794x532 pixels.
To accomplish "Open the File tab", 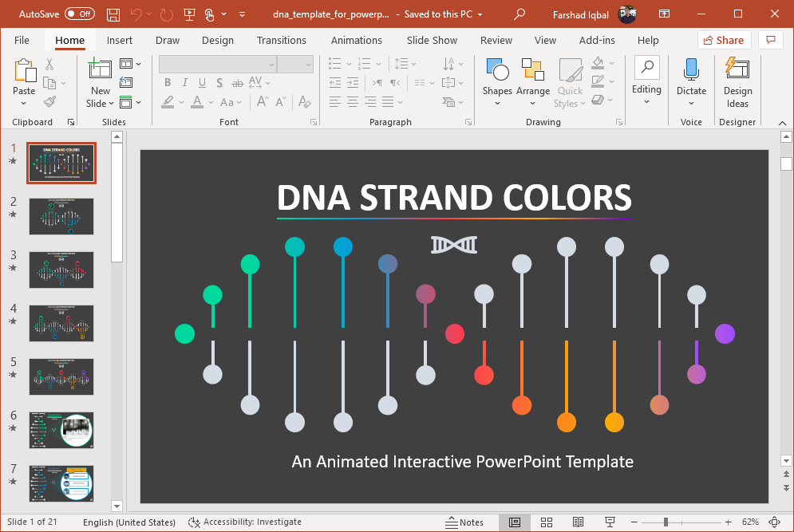I will [x=22, y=40].
